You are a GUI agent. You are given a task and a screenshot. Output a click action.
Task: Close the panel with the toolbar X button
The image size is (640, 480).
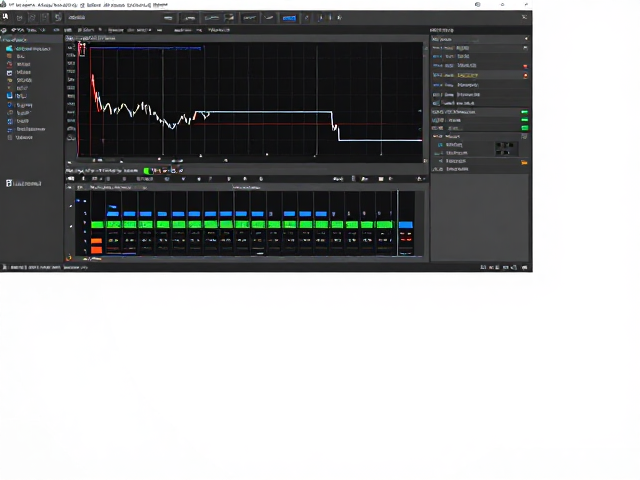(524, 17)
